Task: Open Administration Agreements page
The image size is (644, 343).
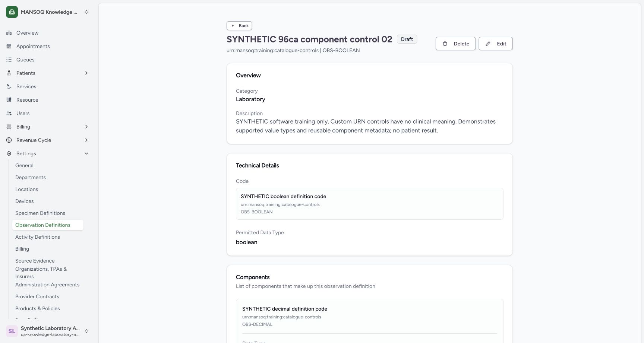Action: pyautogui.click(x=48, y=285)
